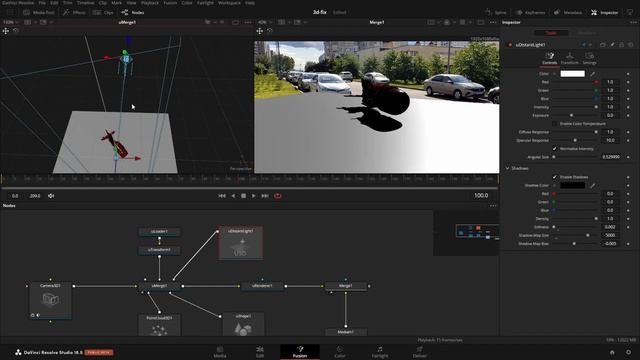Select the uLoader1 node
The image size is (640, 360).
pos(159,232)
